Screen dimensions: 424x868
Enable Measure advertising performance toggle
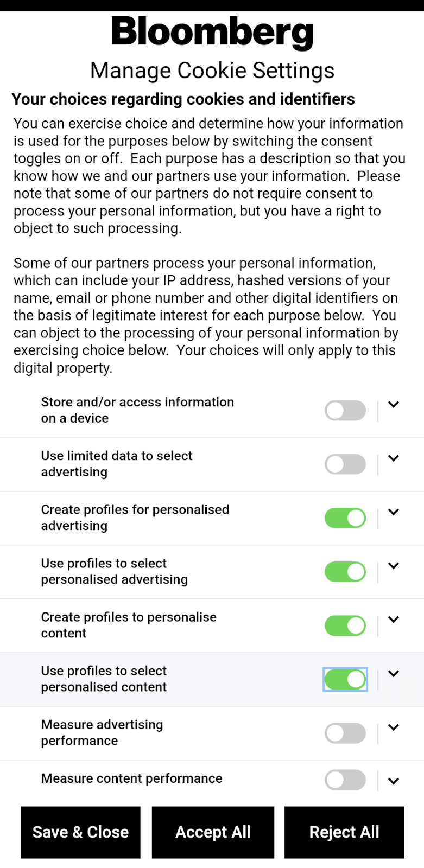(x=345, y=733)
